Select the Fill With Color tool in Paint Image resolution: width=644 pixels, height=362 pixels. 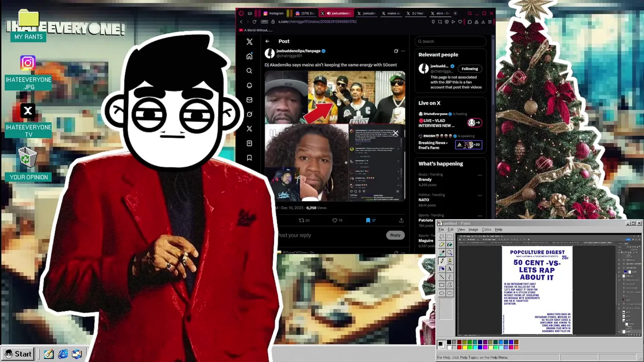pyautogui.click(x=450, y=244)
